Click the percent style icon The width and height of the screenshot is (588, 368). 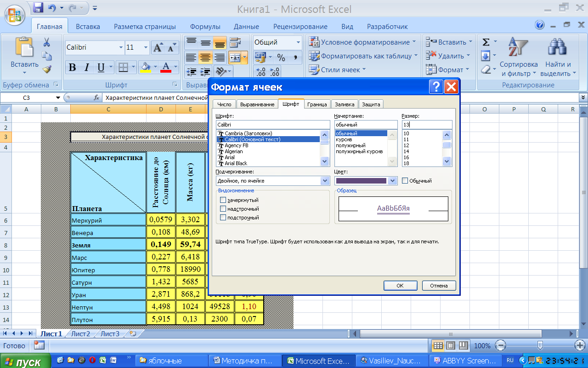281,57
